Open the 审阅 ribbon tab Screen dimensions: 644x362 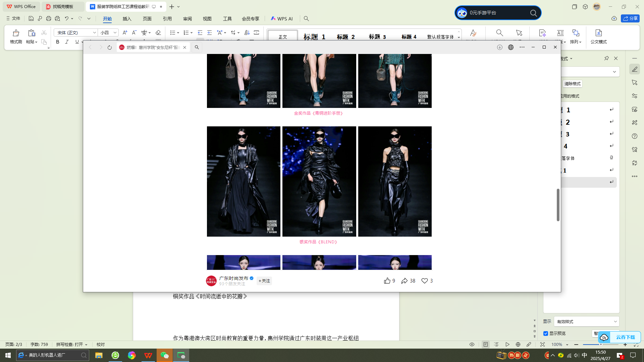pyautogui.click(x=187, y=19)
